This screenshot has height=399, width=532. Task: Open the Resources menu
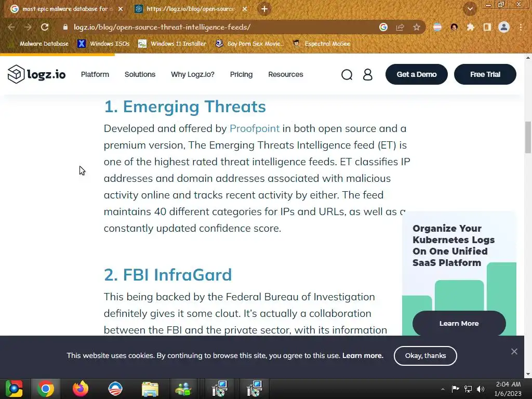pyautogui.click(x=286, y=74)
